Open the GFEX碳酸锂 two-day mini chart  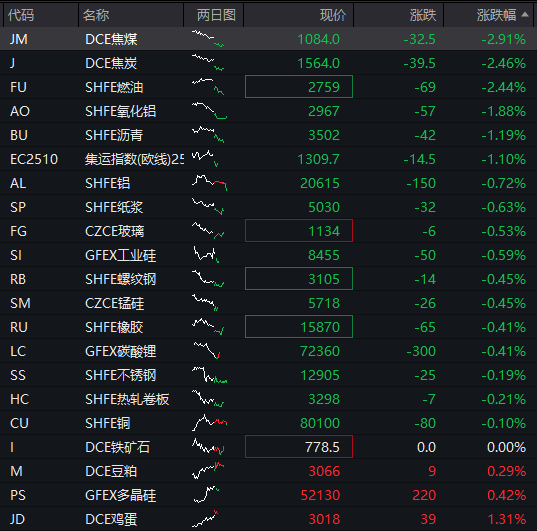pyautogui.click(x=207, y=350)
